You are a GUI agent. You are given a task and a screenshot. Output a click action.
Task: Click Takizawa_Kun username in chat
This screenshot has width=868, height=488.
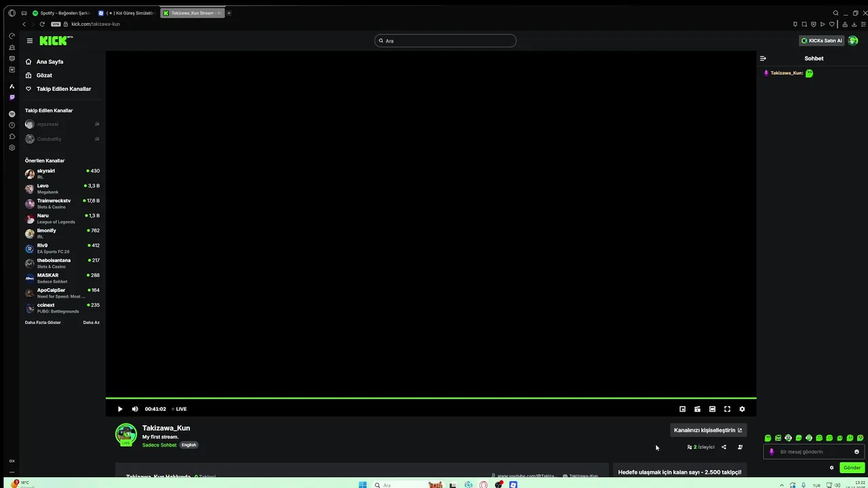(787, 73)
